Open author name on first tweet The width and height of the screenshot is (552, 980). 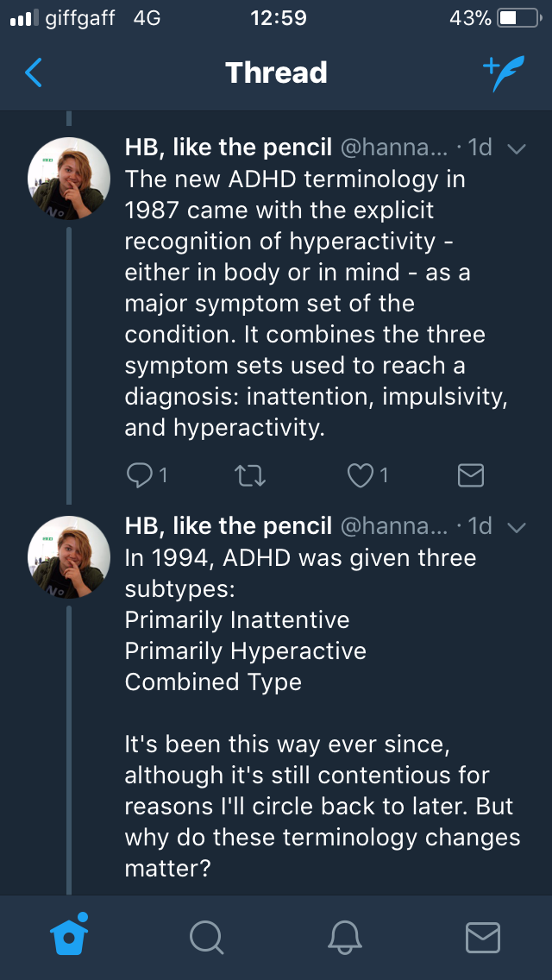tap(229, 148)
